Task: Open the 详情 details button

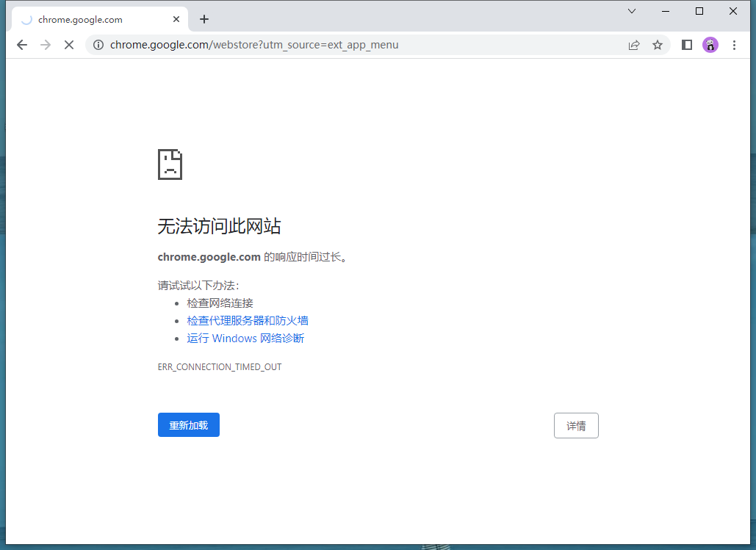Action: (576, 425)
